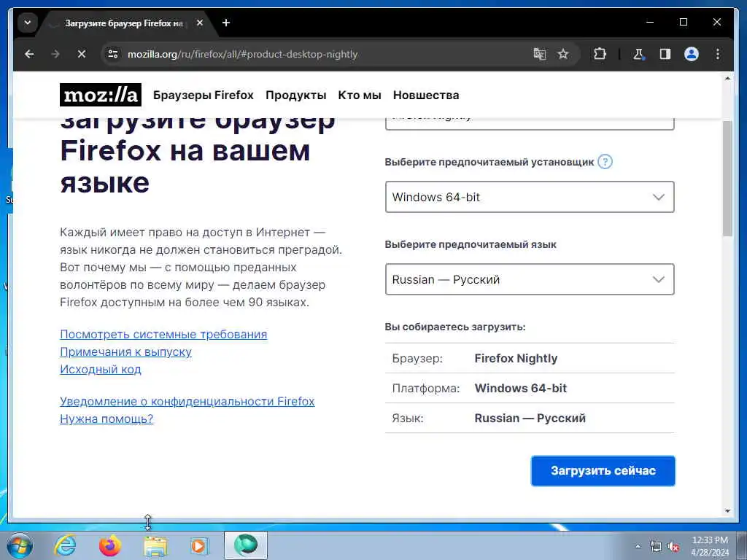Open Chrome Labs flask icon
This screenshot has height=560, width=747.
tap(638, 54)
